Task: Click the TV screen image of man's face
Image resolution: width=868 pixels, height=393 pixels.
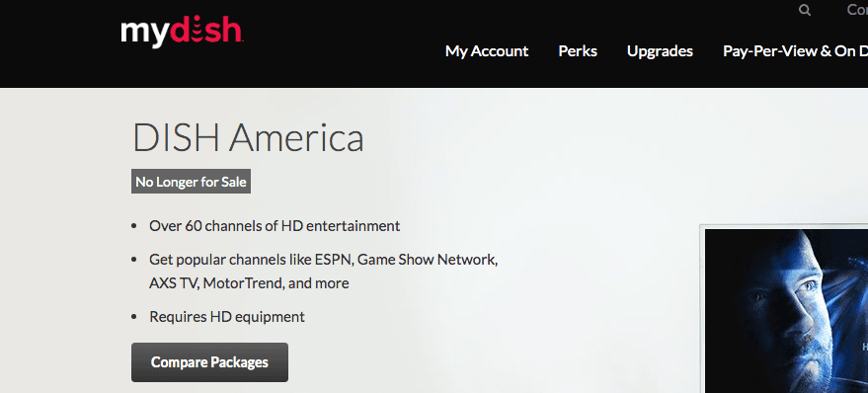Action: coord(786,311)
